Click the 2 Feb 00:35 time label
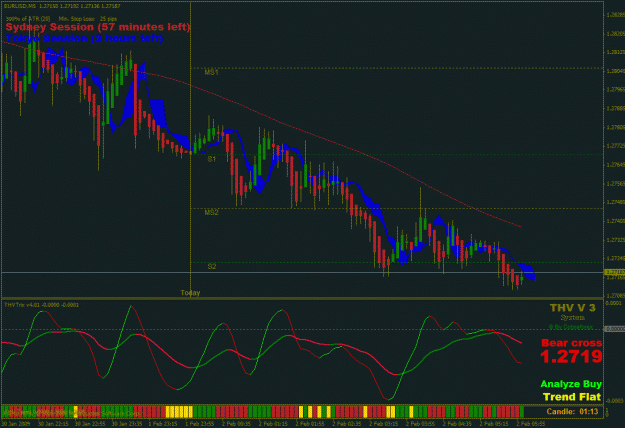 [235, 424]
